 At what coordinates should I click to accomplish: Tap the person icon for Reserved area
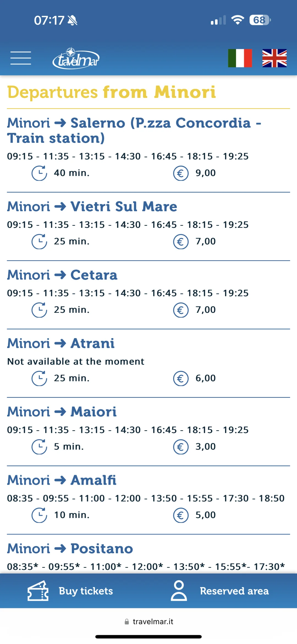179,591
